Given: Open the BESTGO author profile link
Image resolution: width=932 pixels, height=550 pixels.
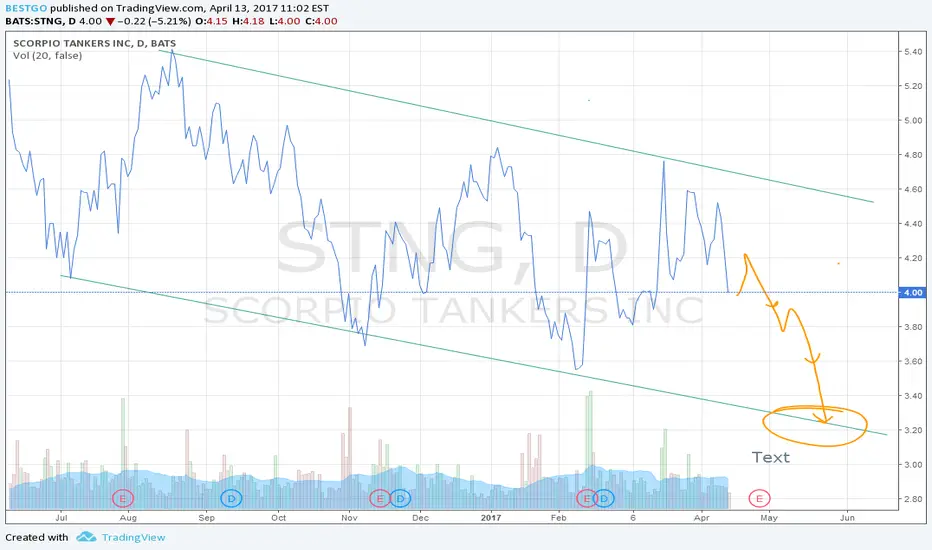Looking at the screenshot, I should click(x=26, y=8).
